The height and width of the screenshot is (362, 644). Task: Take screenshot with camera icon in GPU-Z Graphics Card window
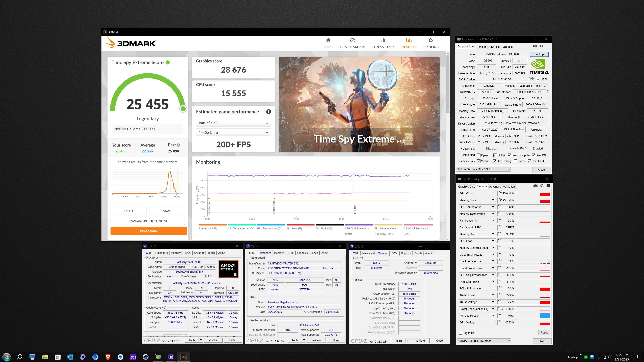click(x=535, y=46)
